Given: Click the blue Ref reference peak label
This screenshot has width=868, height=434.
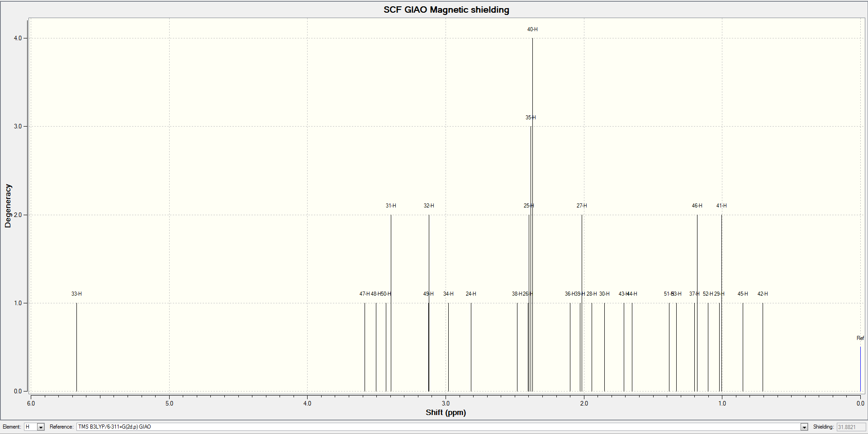Looking at the screenshot, I should pos(860,338).
